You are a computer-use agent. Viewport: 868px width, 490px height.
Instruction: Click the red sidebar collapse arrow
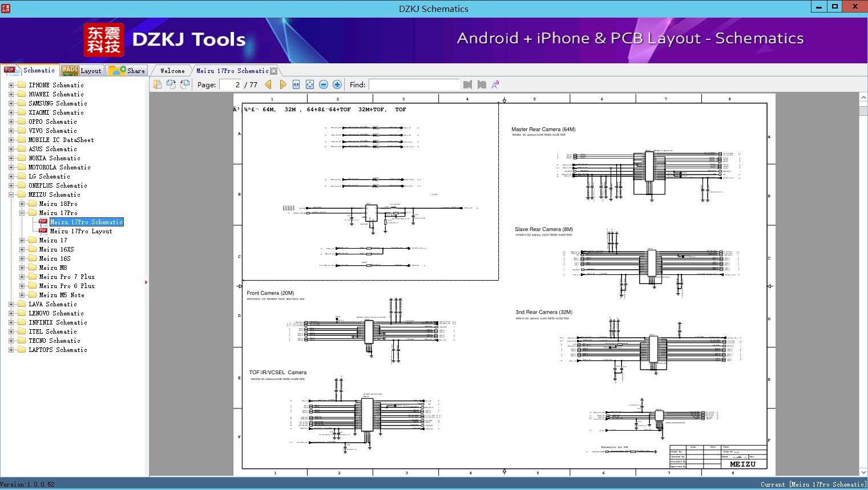point(147,282)
